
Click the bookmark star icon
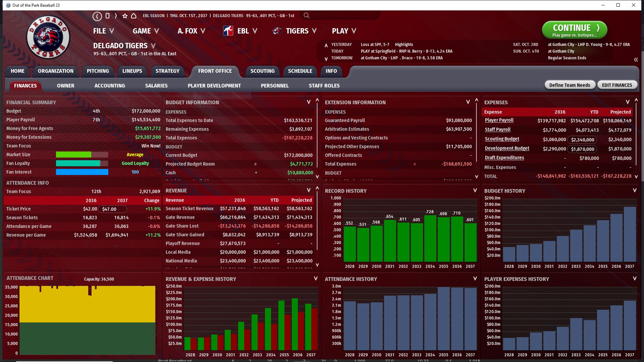[125, 16]
